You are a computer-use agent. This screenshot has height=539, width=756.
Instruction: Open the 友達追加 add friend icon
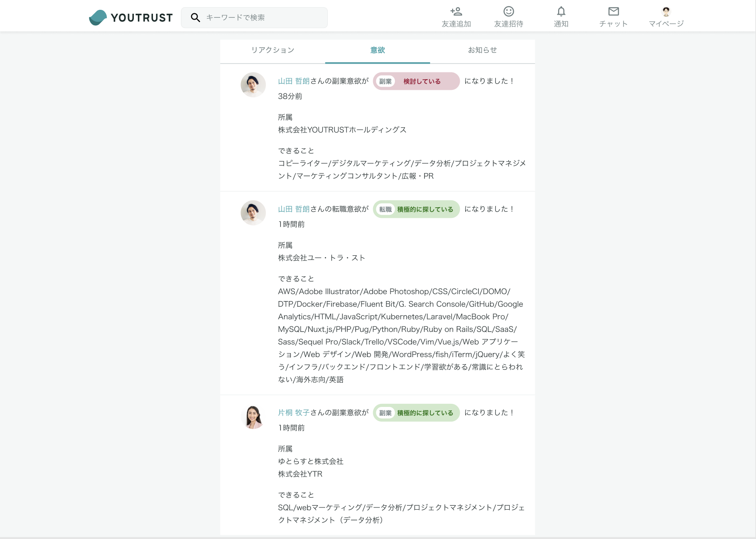click(456, 12)
